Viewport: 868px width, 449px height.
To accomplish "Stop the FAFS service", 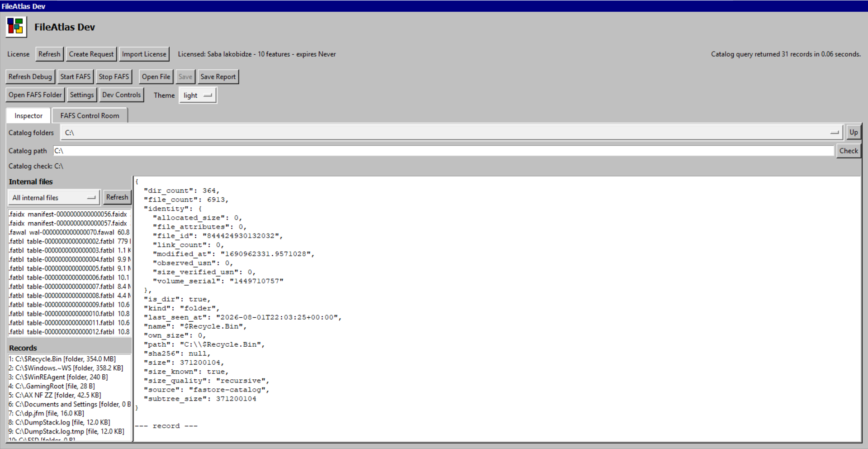I will [114, 76].
